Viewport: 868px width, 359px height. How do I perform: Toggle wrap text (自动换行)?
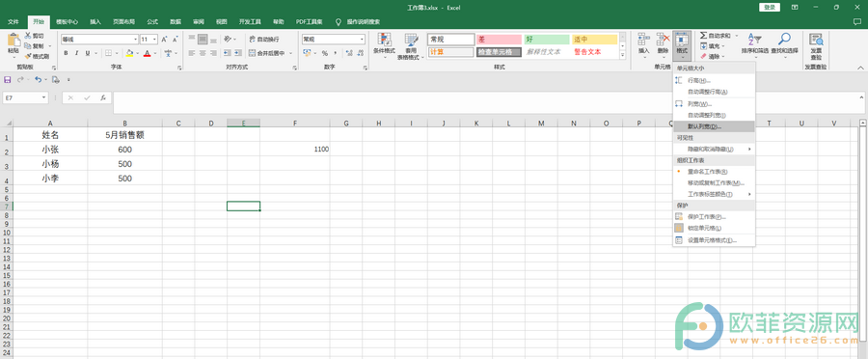(x=264, y=40)
